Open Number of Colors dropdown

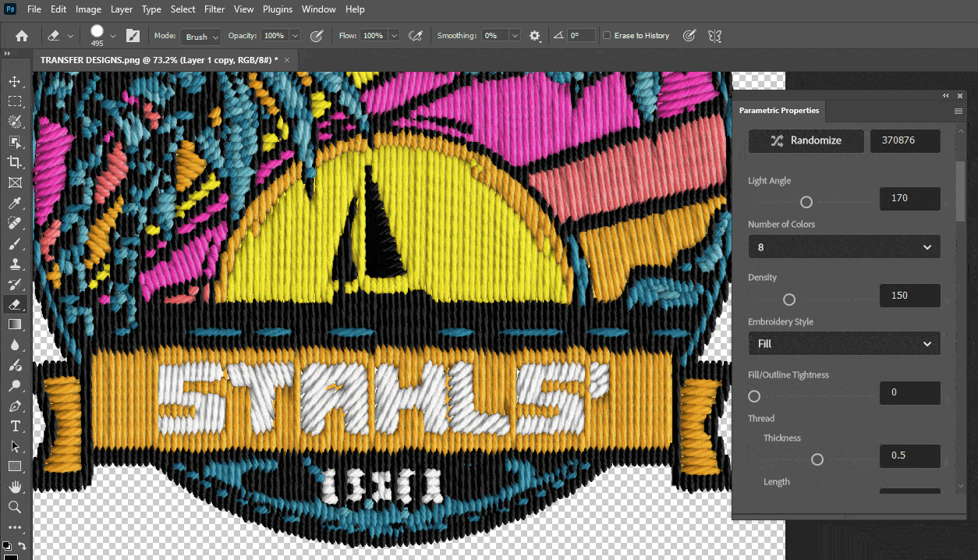click(844, 247)
